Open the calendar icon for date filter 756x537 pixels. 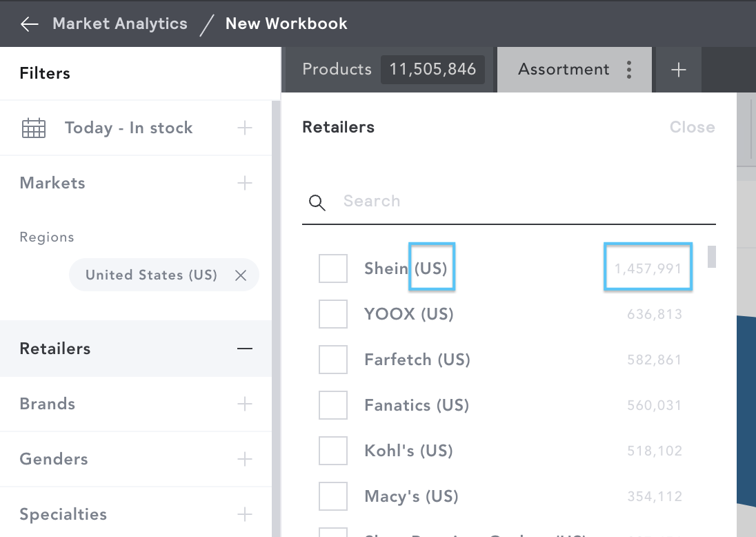point(34,128)
